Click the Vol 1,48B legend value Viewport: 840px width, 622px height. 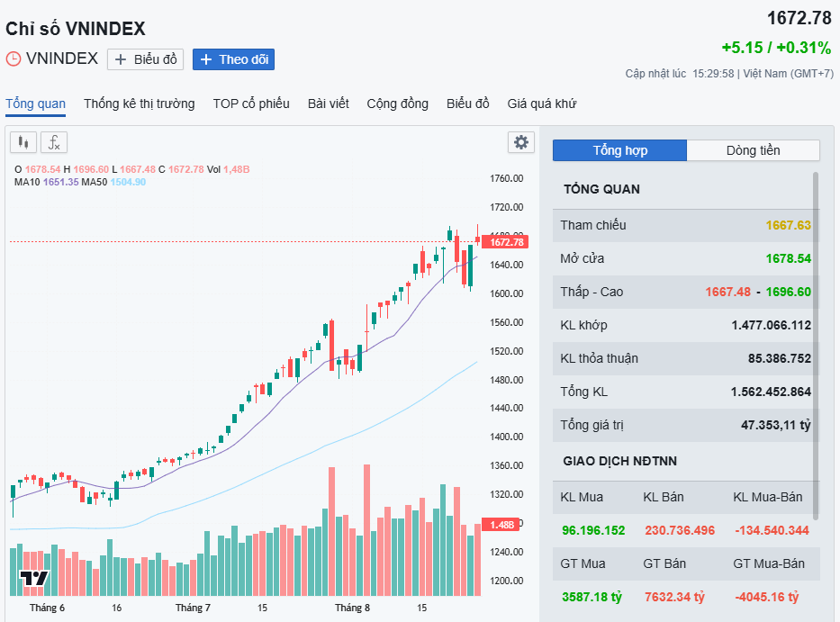(236, 169)
